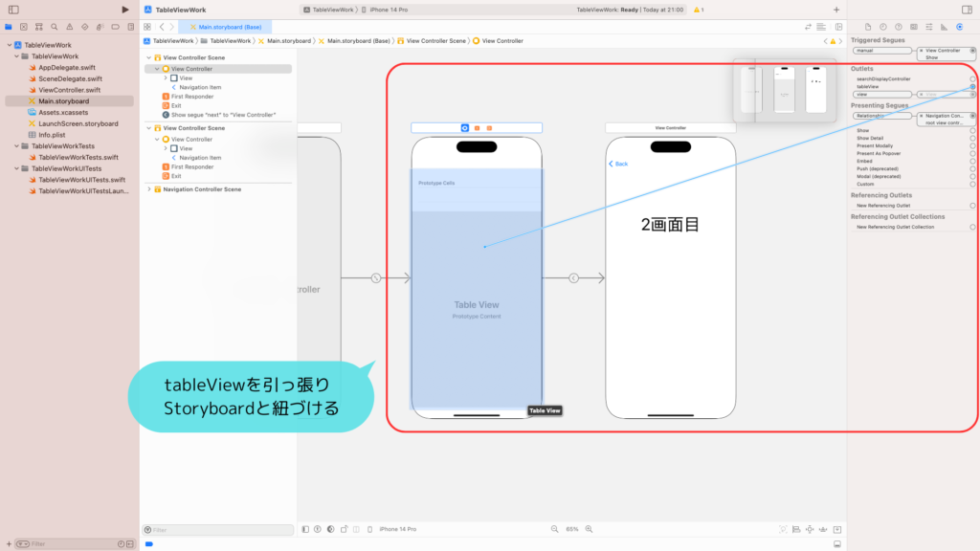
Task: Open the issue navigator warning icon
Action: [x=69, y=27]
